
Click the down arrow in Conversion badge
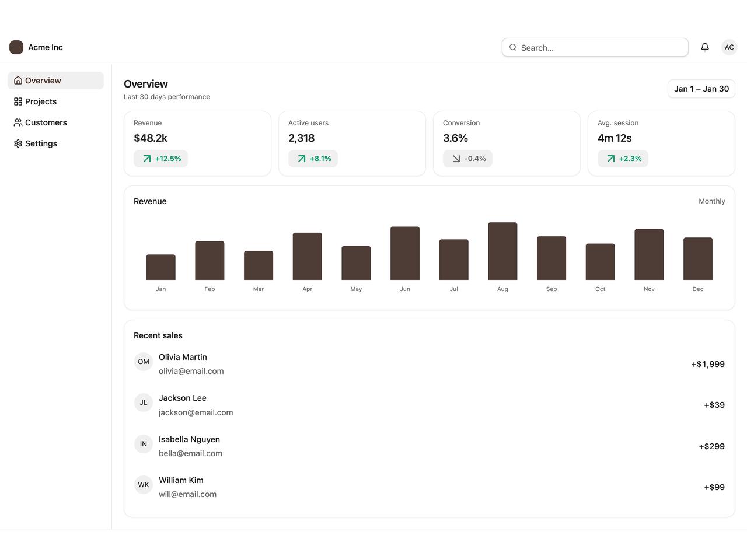coord(456,159)
